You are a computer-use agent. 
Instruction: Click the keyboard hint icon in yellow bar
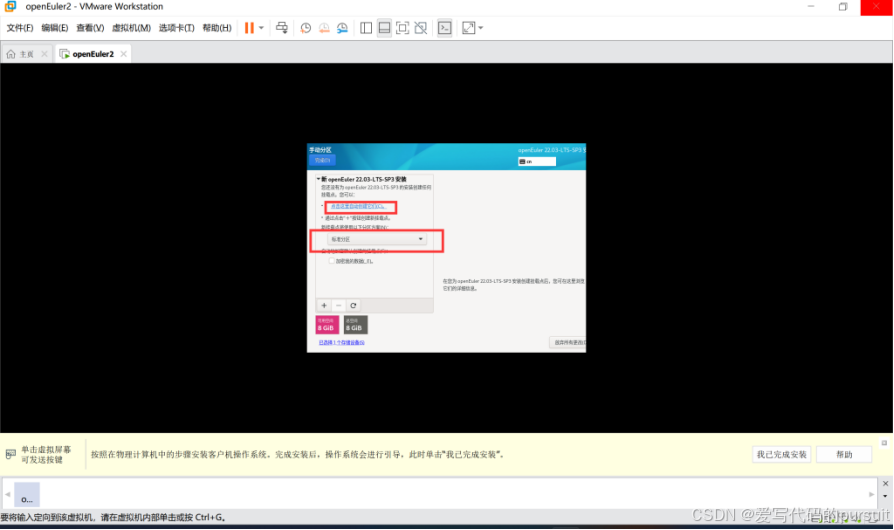coord(10,454)
